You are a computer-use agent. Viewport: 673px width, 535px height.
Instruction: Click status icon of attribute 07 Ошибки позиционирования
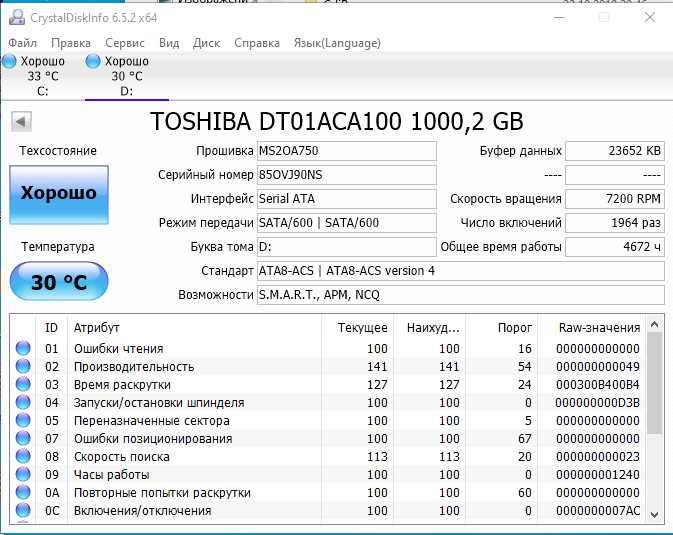pyautogui.click(x=23, y=438)
